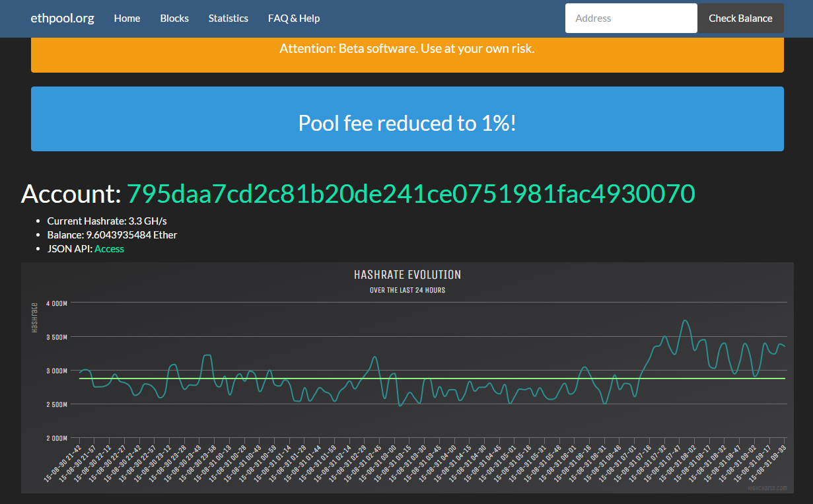This screenshot has width=813, height=504.
Task: Navigate to Statistics in the navbar
Action: 228,18
